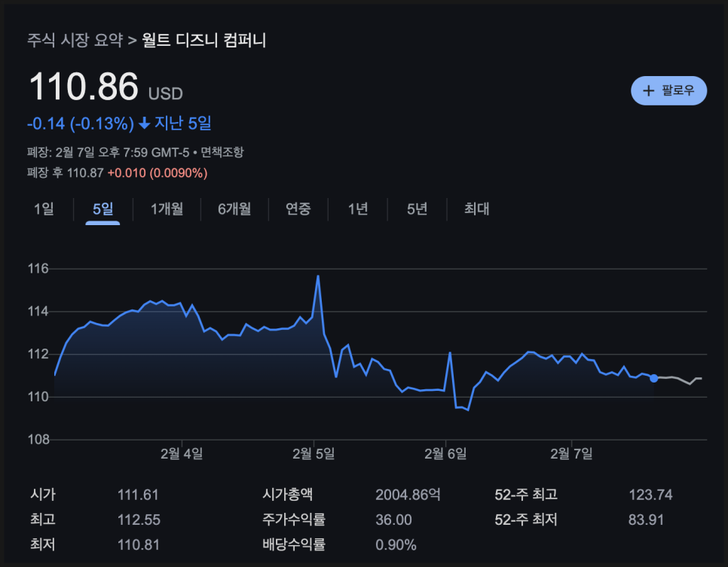Viewport: 728px width, 567px height.
Task: Click the 주가수익률 label
Action: click(294, 520)
